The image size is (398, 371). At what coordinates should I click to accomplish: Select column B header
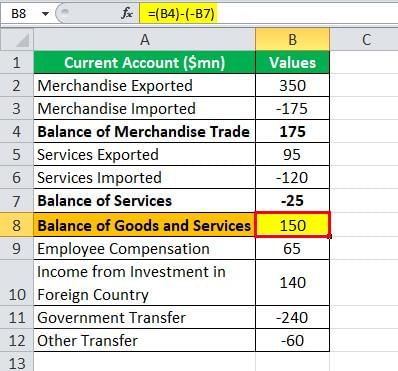tap(292, 40)
